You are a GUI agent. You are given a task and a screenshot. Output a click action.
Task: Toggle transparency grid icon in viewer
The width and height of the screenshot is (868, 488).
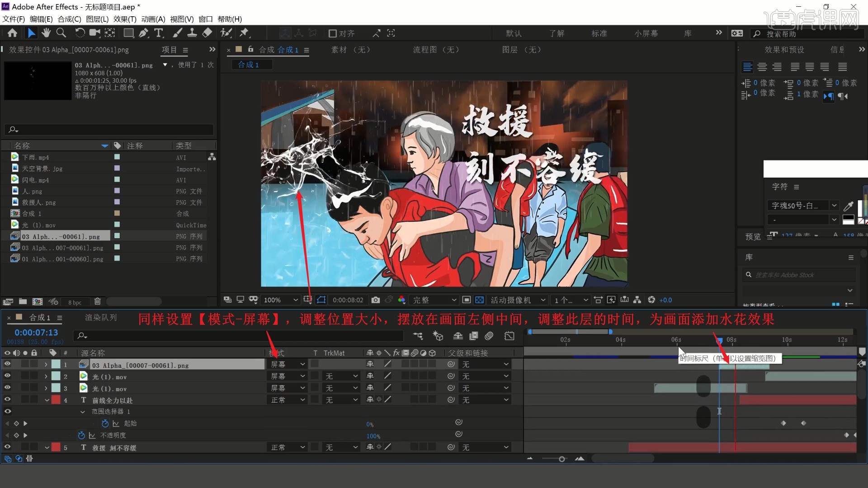tap(480, 300)
